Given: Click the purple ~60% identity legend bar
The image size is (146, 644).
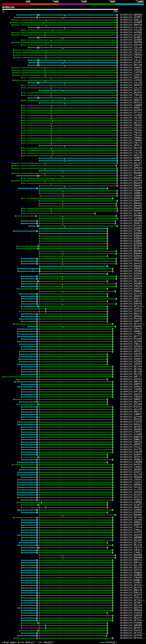Looking at the screenshot, I should [73, 4].
